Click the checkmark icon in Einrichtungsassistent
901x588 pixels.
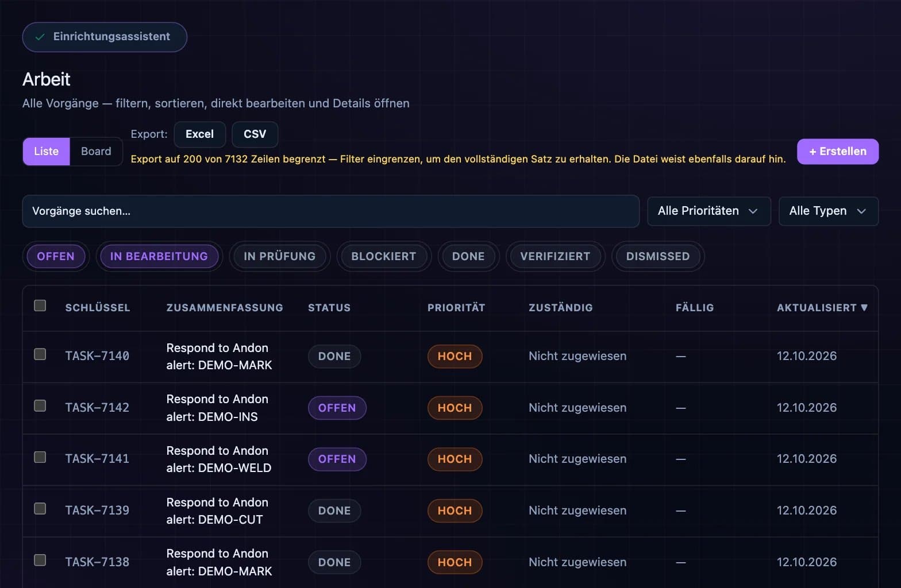tap(40, 37)
